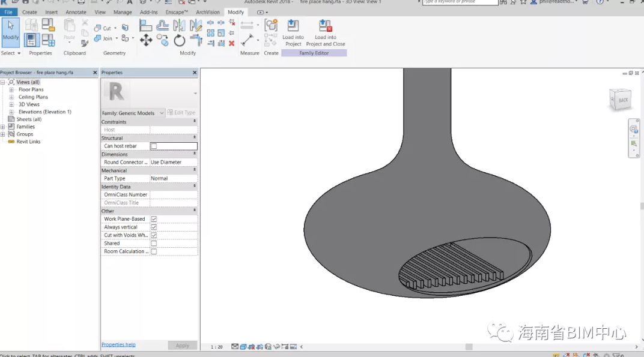The image size is (644, 357).
Task: Expand the Floor Plans tree node
Action: tap(11, 90)
